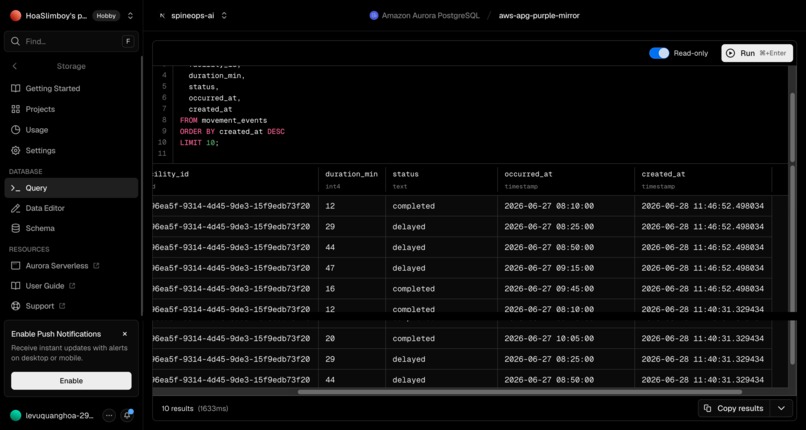
Task: Click FROM movement_events line in editor
Action: coord(224,120)
